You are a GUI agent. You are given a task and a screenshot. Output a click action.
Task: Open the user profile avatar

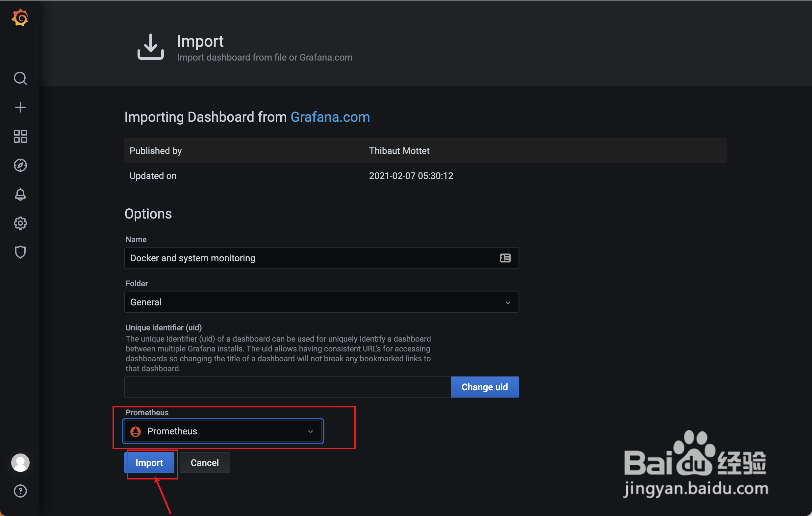(x=20, y=463)
